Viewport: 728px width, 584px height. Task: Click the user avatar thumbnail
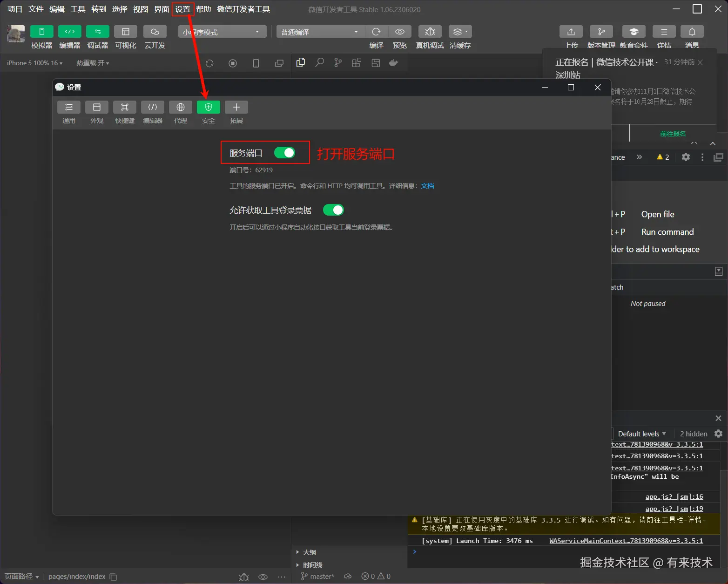[x=16, y=34]
